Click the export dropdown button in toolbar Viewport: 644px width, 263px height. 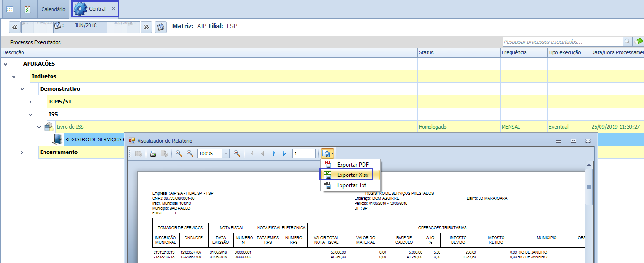pyautogui.click(x=327, y=153)
